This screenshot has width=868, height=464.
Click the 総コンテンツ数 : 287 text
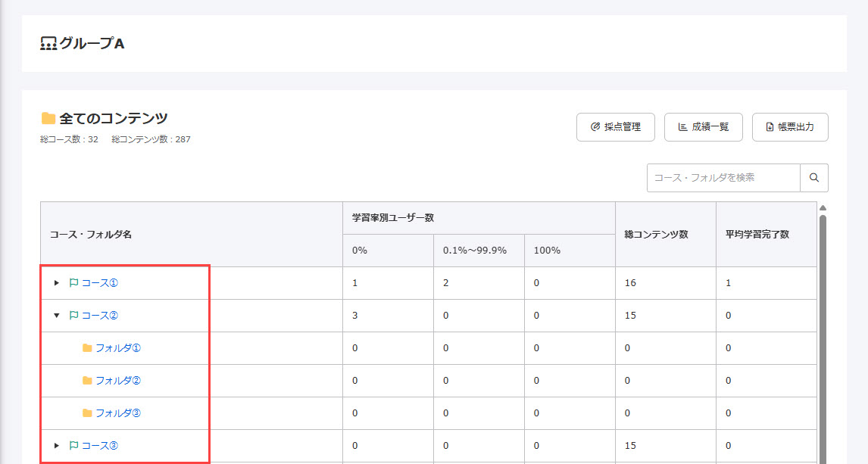151,139
